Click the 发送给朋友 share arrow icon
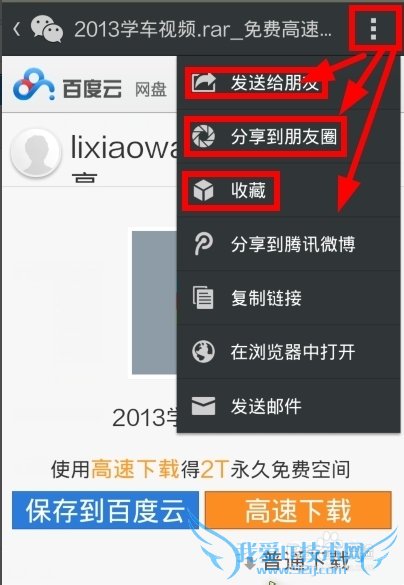Viewport: 404px width, 585px height. [204, 82]
